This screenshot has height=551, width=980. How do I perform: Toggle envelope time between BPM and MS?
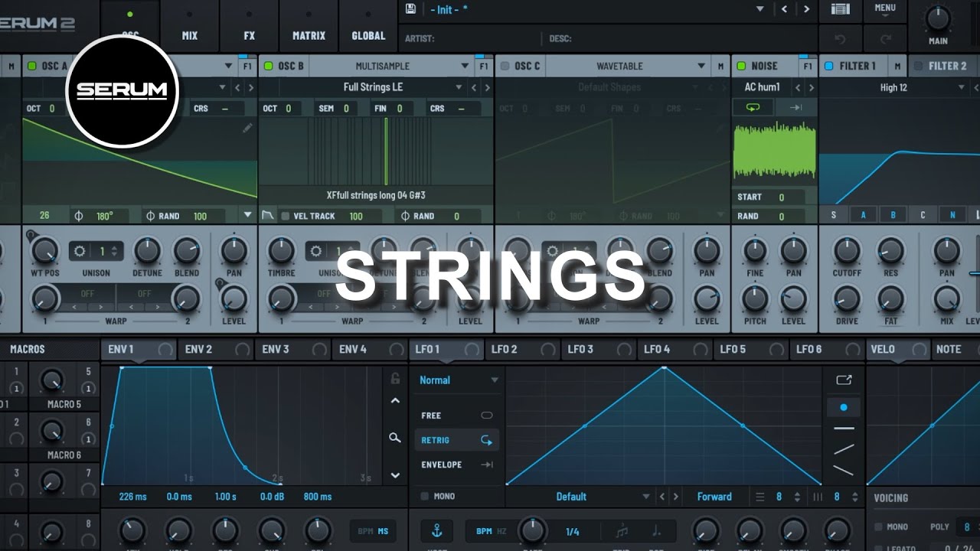[374, 530]
